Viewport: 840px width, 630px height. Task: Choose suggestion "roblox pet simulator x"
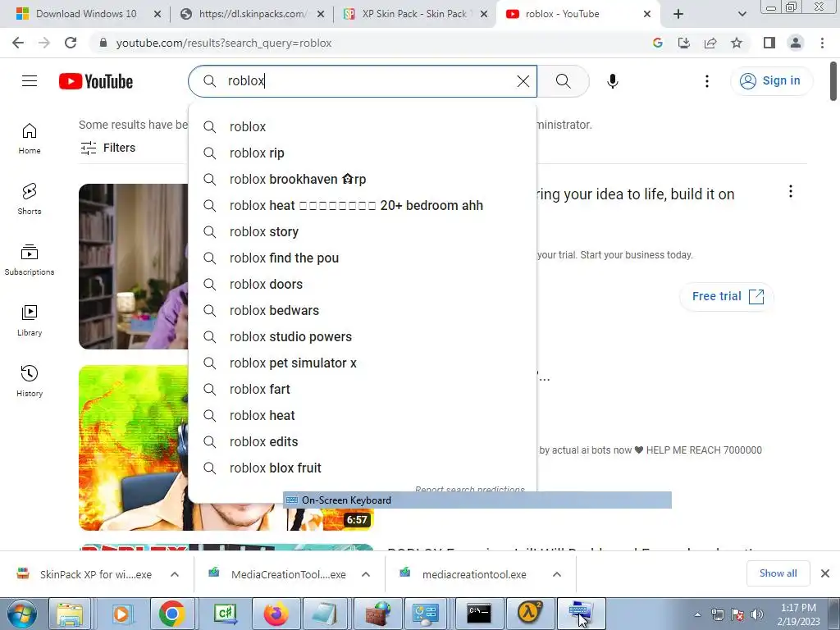(x=362, y=363)
